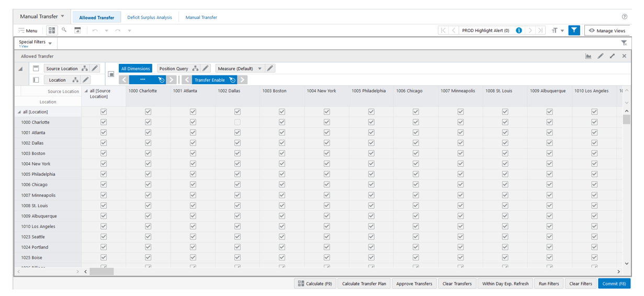Screen dimensions: 644x296
Task: Click the Clear Transfers button
Action: click(x=457, y=283)
